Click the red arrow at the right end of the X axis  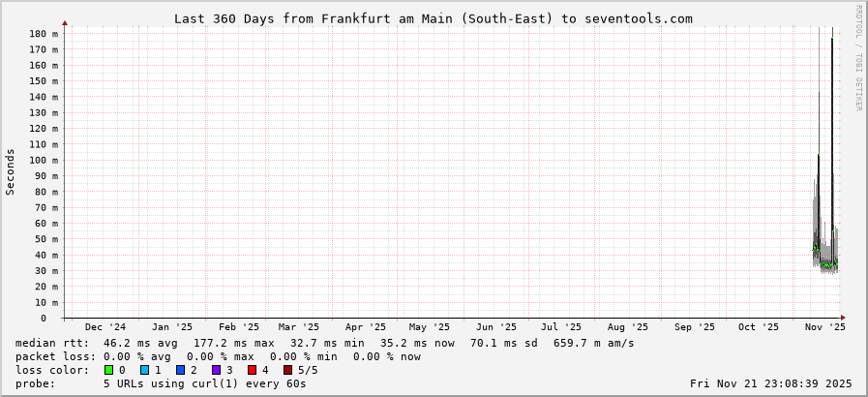843,318
